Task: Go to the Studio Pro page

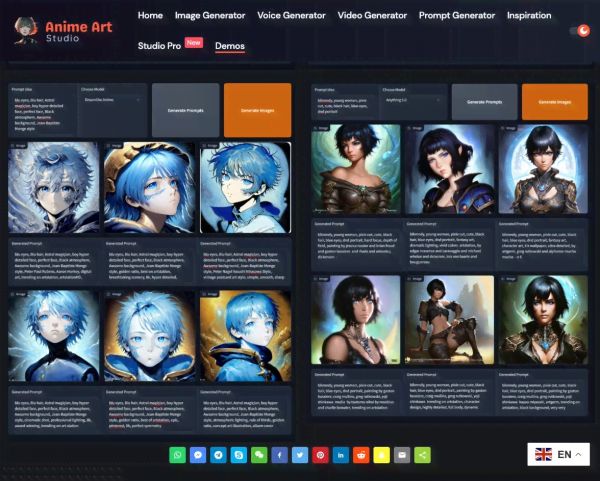Action: 160,46
